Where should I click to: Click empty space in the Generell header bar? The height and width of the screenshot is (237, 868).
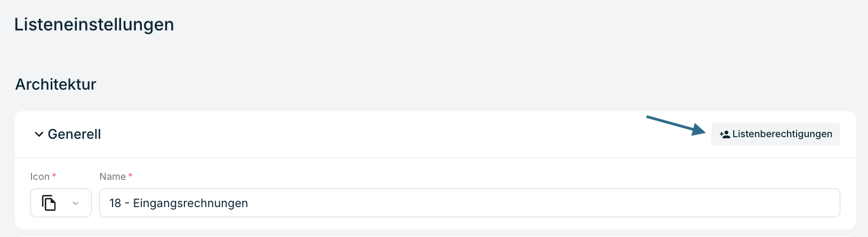[373, 135]
